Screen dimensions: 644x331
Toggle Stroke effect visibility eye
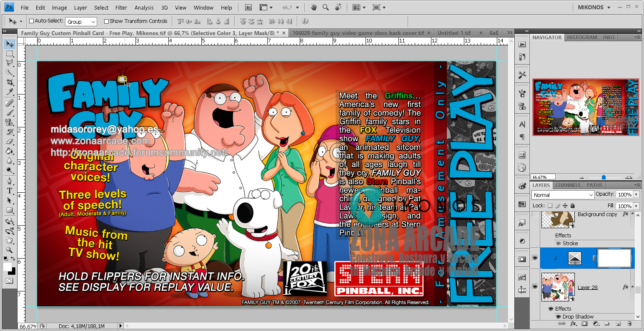click(559, 244)
